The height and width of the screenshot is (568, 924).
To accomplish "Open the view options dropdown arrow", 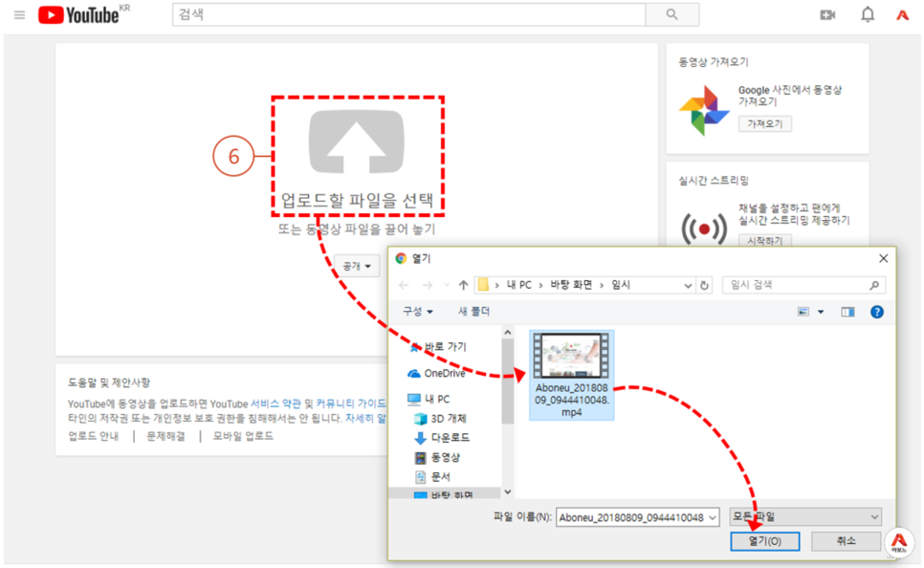I will tap(821, 312).
